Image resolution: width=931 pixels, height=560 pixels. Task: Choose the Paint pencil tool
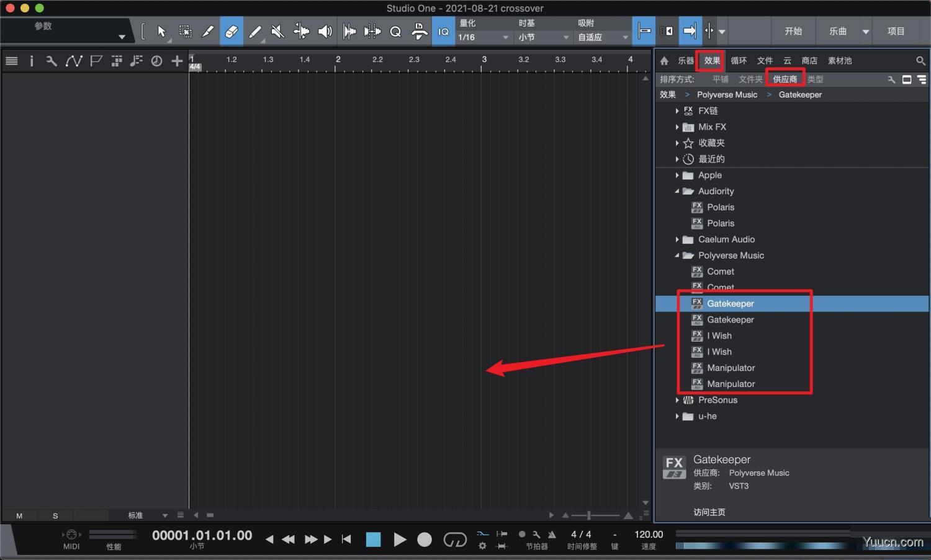pyautogui.click(x=254, y=32)
